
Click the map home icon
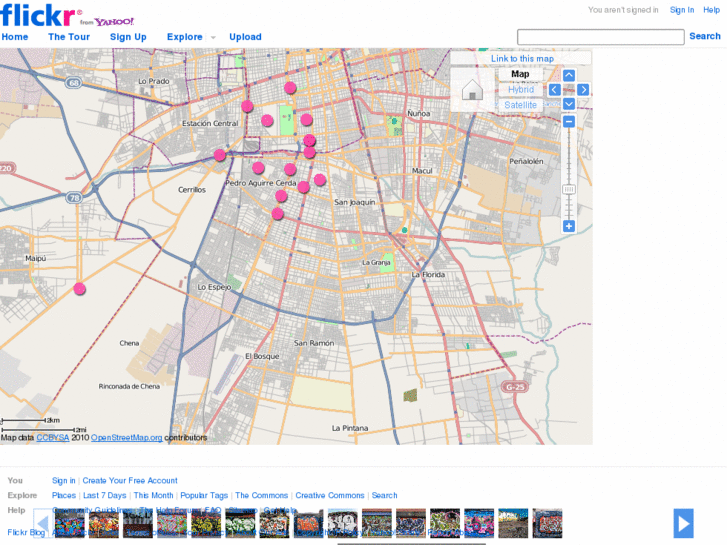(472, 90)
